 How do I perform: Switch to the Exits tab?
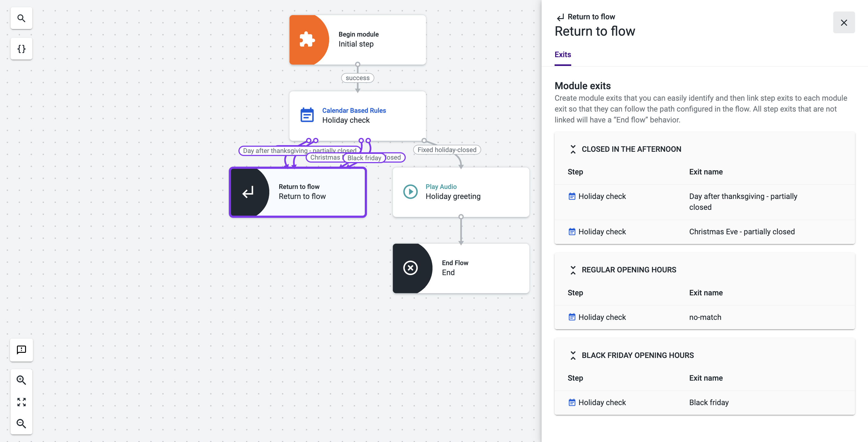[562, 54]
